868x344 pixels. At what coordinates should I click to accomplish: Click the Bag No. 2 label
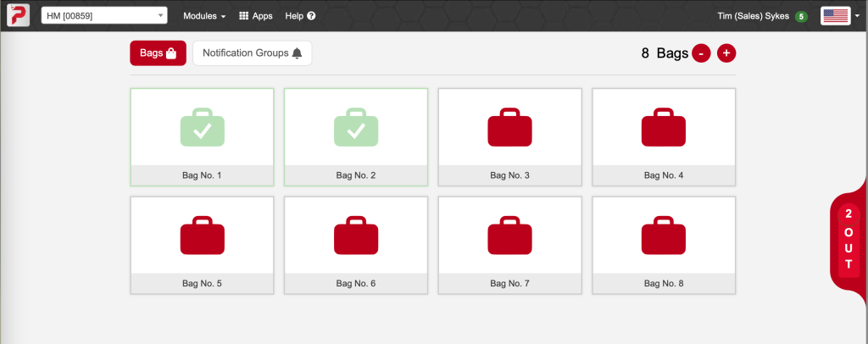pyautogui.click(x=356, y=175)
